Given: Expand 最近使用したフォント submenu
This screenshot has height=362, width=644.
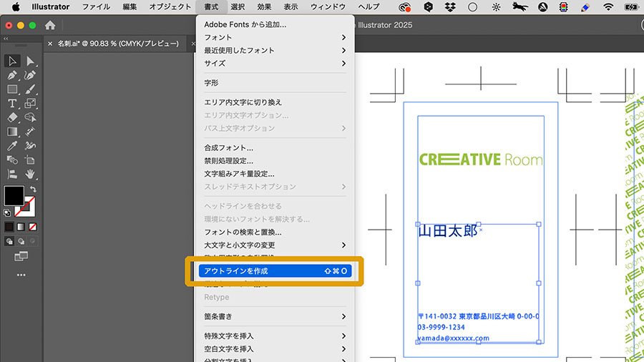Looking at the screenshot, I should coord(275,51).
